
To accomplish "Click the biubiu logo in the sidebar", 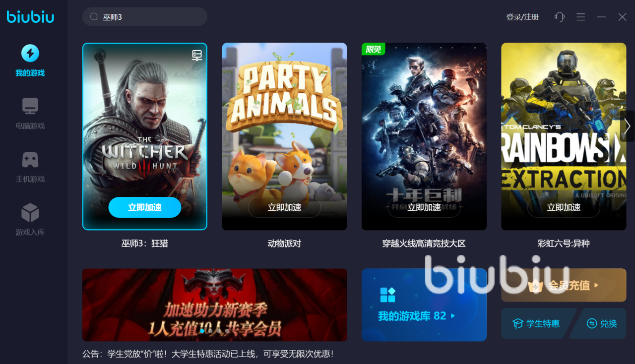I will tap(30, 16).
